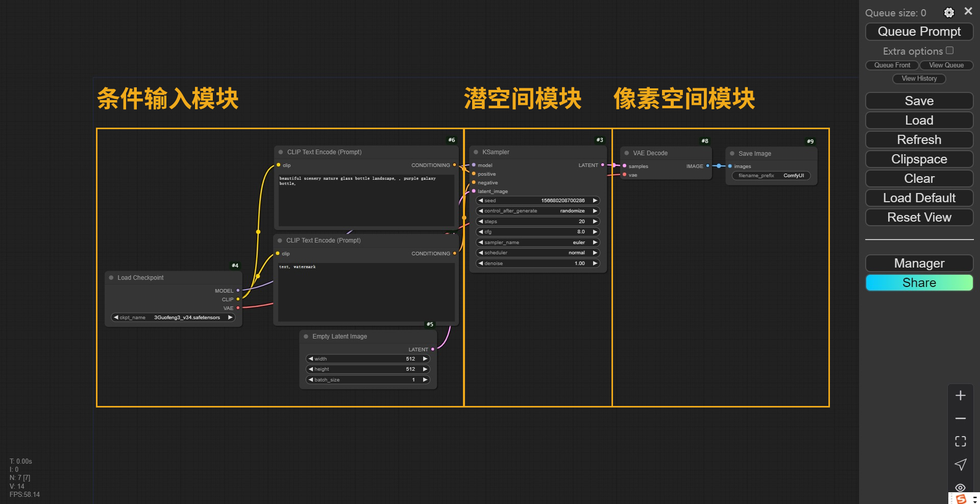This screenshot has height=504, width=980.
Task: Fit workflow to screen using the bracket icon
Action: 961,441
